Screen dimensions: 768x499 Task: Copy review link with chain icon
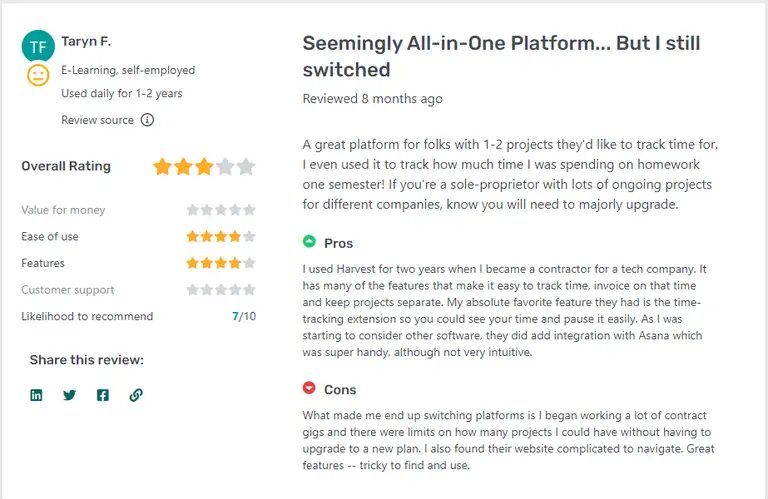[136, 395]
